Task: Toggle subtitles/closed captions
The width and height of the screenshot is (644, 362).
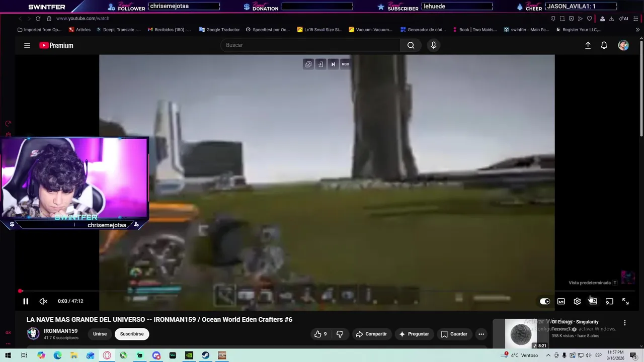Action: pyautogui.click(x=561, y=301)
